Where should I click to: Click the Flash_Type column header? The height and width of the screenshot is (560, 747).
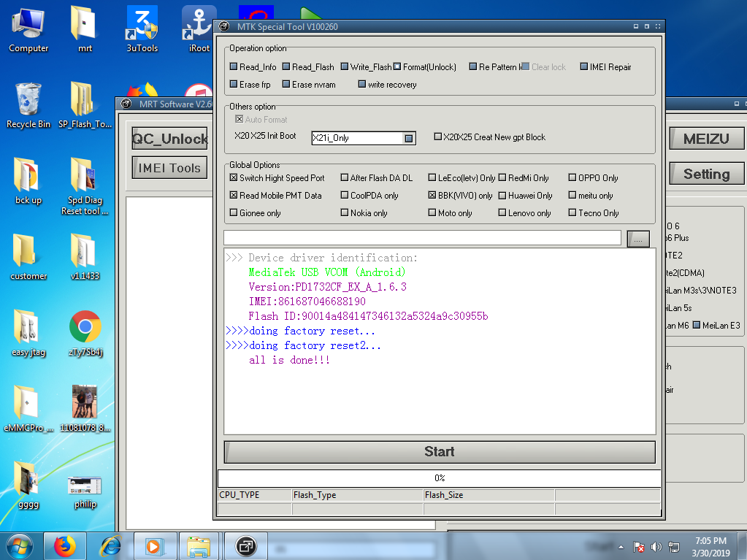[x=357, y=495]
